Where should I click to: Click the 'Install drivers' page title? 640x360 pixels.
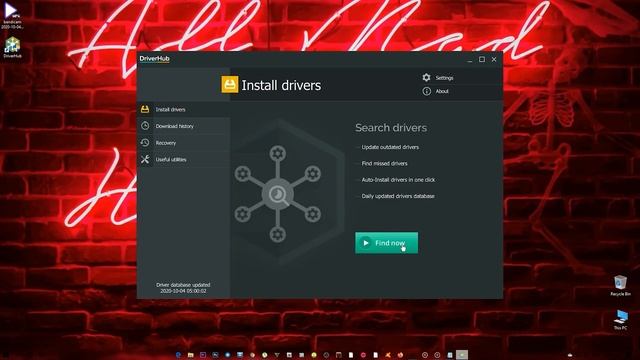281,85
